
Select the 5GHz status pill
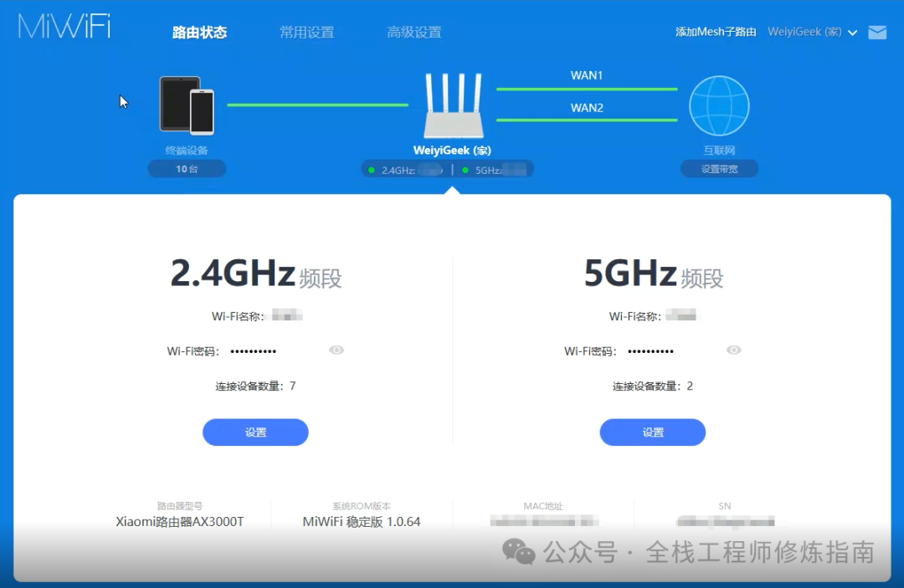[x=496, y=170]
